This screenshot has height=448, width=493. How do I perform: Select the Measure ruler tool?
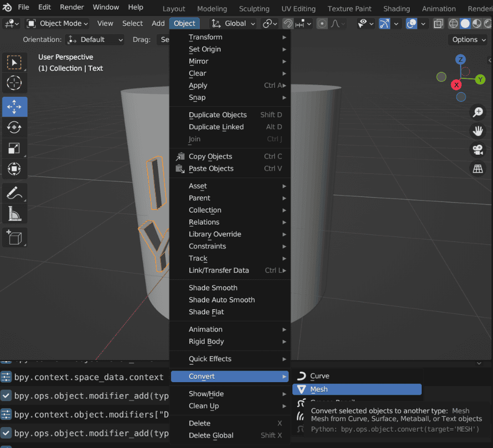tap(14, 214)
